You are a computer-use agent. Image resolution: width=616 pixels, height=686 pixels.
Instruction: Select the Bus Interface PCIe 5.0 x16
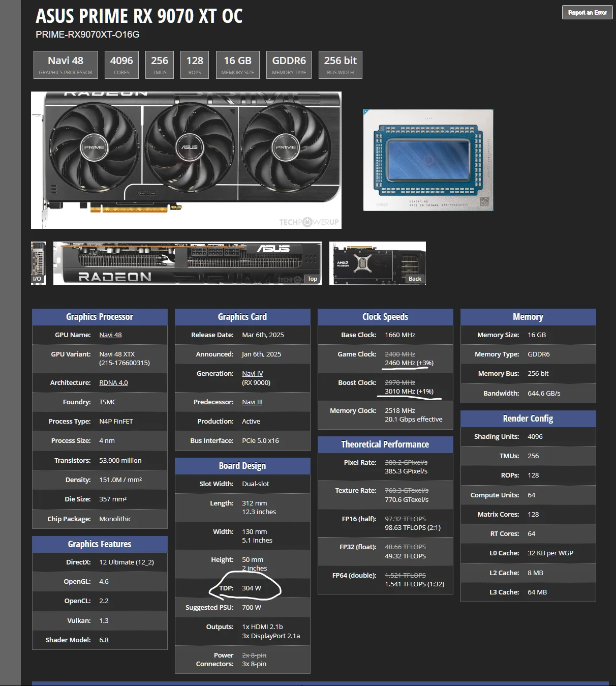pos(260,440)
